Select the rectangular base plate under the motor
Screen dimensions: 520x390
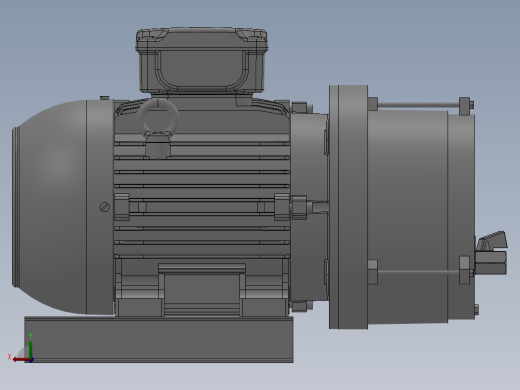click(159, 339)
